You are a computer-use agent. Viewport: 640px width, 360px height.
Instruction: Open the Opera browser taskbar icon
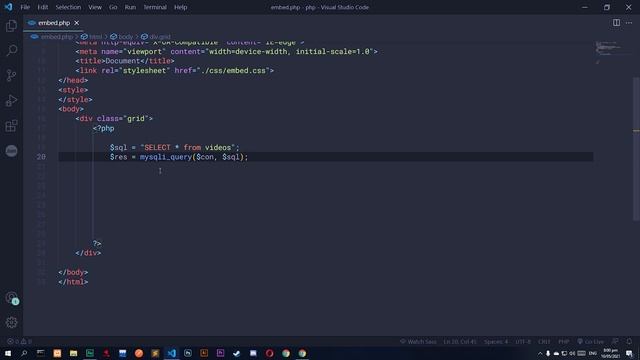coord(269,353)
